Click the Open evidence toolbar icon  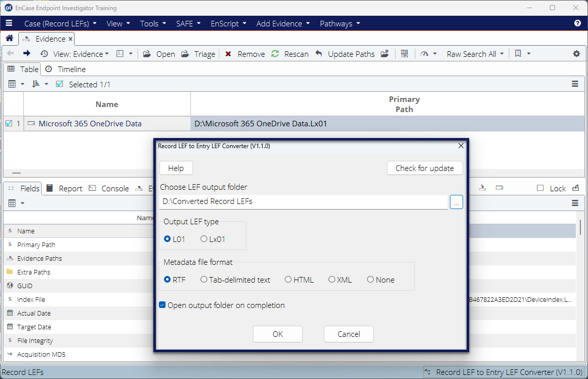147,54
